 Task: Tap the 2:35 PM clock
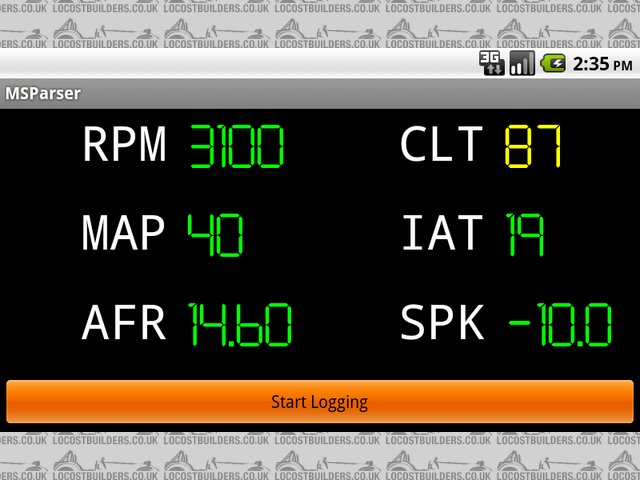pos(602,64)
